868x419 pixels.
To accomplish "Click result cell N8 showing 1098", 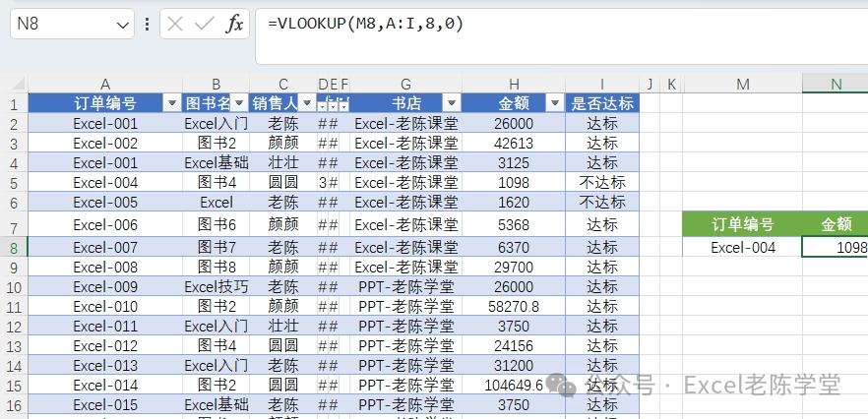I will (836, 247).
